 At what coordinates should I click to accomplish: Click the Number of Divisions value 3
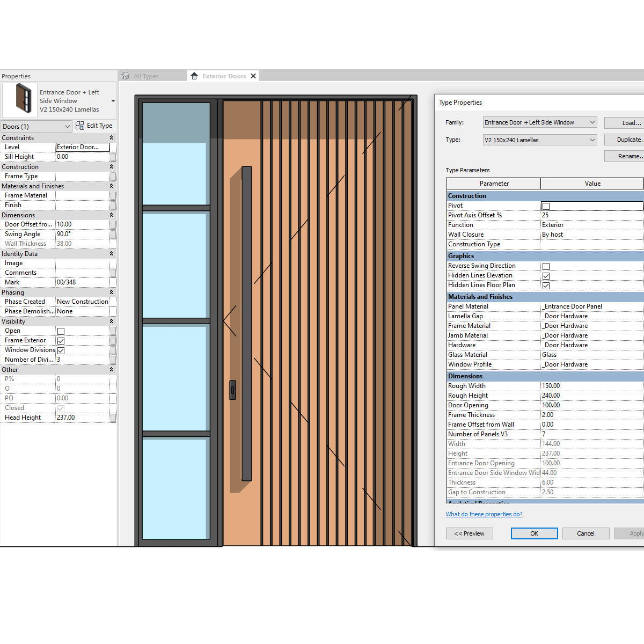pos(83,360)
